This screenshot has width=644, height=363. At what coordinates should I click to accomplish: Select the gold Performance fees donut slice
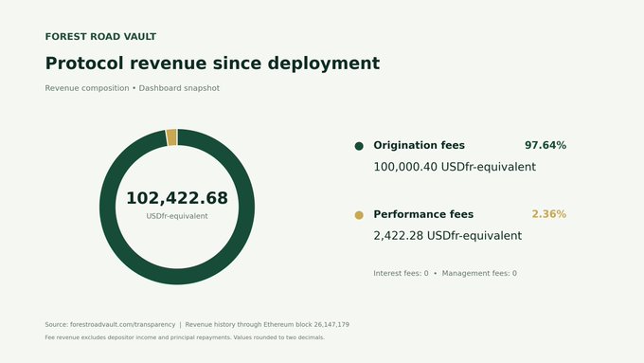point(171,137)
